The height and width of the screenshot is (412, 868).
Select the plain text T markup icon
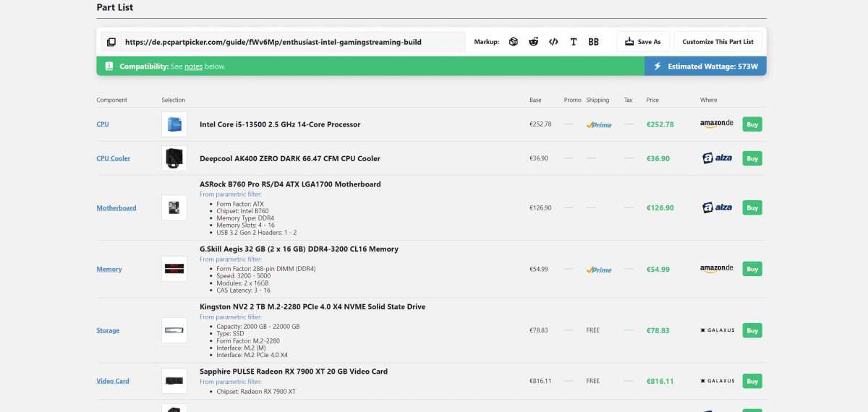click(574, 42)
